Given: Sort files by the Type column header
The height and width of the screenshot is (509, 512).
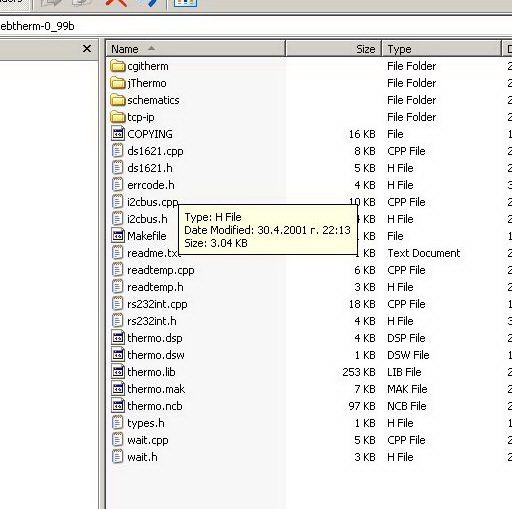Looking at the screenshot, I should pyautogui.click(x=441, y=49).
